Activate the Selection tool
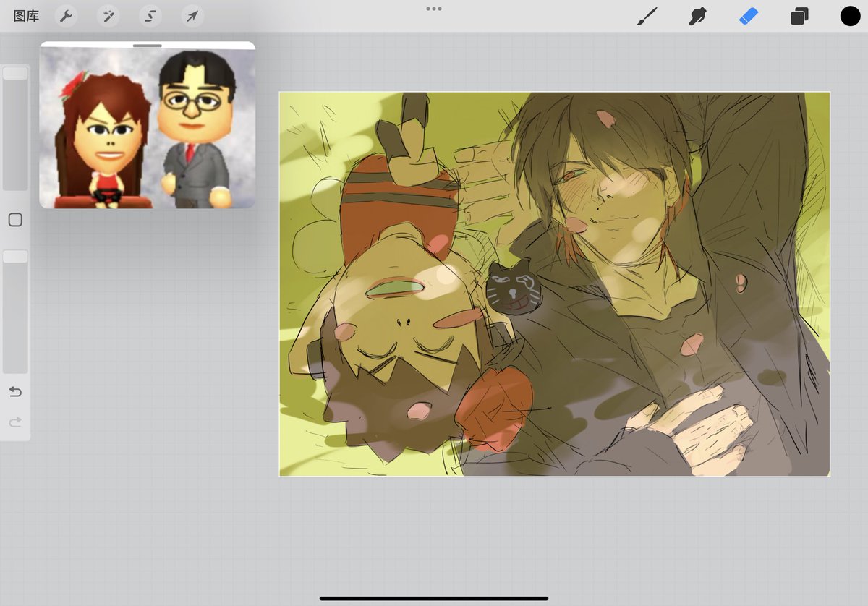Screen dimensions: 868x606 [x=150, y=16]
